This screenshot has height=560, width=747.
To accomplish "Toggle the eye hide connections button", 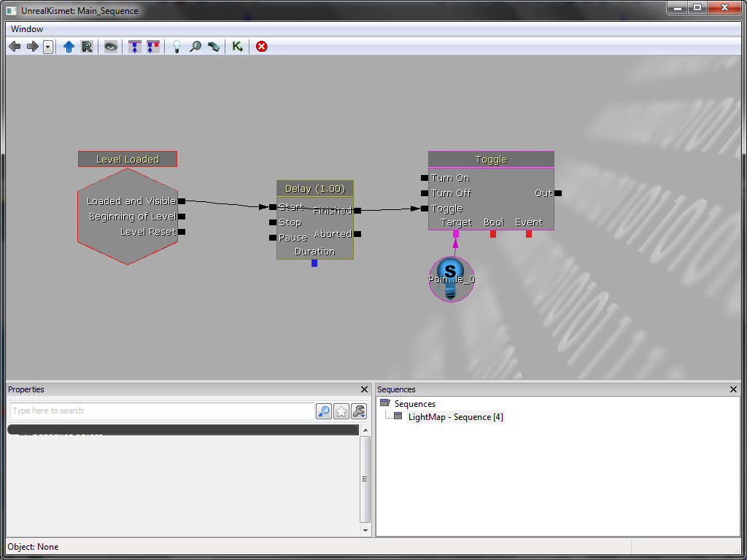I will coord(110,47).
